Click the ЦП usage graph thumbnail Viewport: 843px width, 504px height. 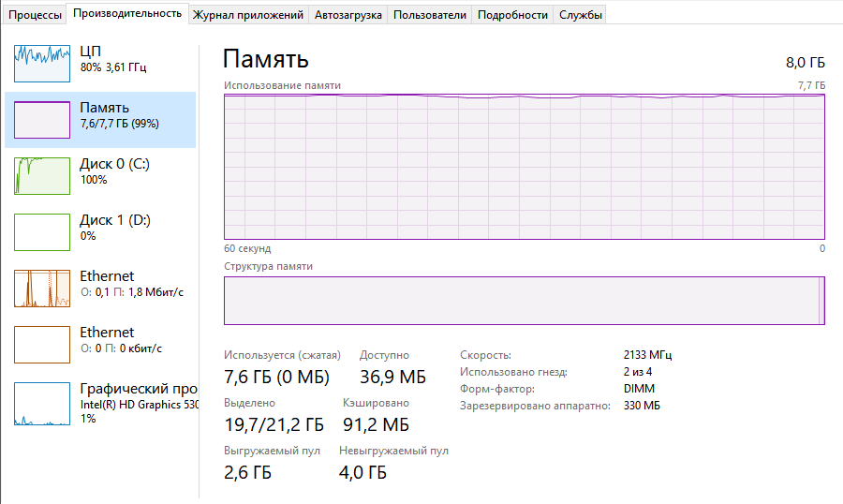coord(42,64)
